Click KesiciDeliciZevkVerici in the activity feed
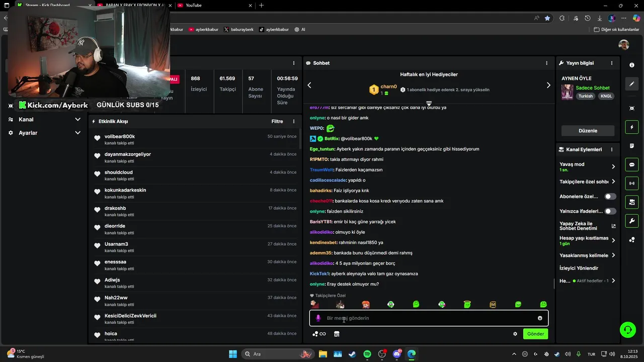 pos(130,316)
